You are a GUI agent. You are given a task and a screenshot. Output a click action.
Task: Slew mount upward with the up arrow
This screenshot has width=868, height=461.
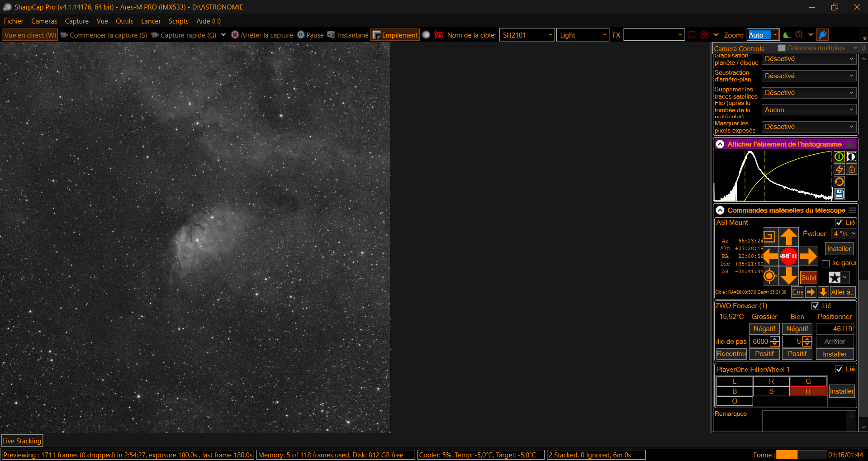click(789, 237)
